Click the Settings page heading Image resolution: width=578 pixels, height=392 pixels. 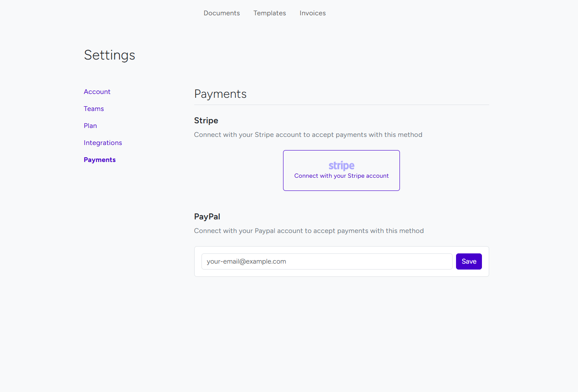tap(109, 54)
